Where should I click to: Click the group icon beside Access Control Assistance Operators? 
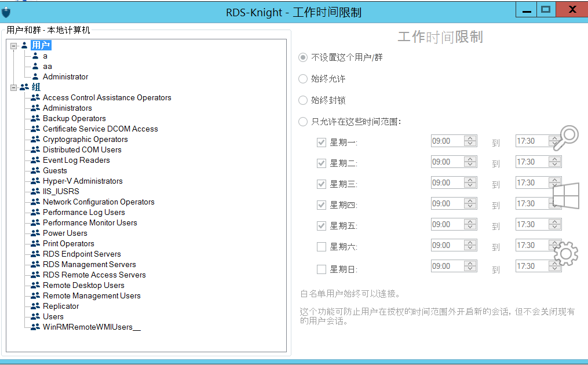point(35,97)
